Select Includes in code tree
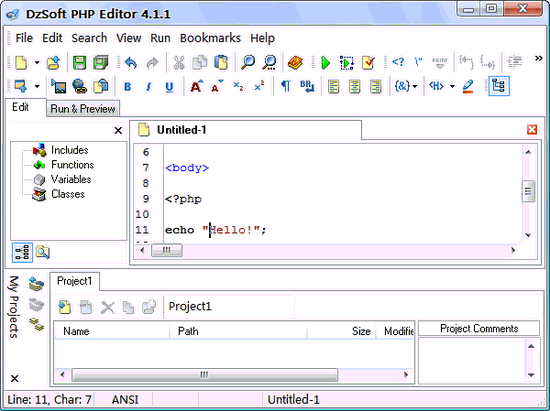The width and height of the screenshot is (550, 411). pos(69,150)
